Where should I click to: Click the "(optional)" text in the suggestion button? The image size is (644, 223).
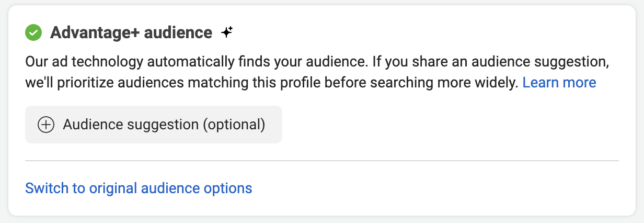234,125
